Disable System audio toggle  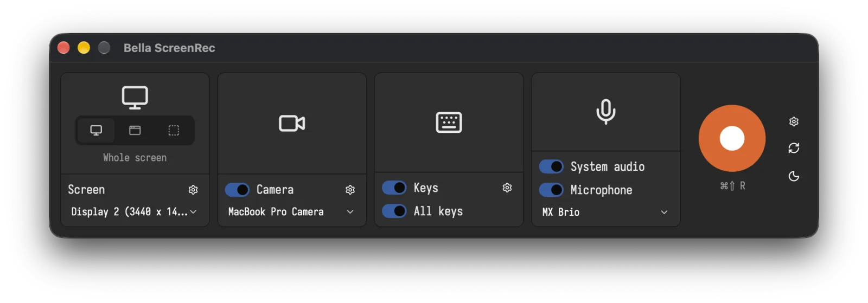tap(551, 166)
